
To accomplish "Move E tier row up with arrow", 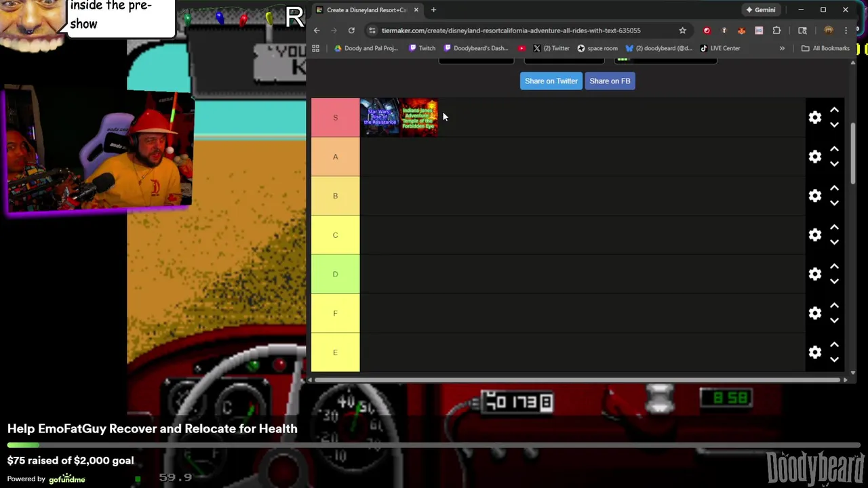I will (x=835, y=345).
